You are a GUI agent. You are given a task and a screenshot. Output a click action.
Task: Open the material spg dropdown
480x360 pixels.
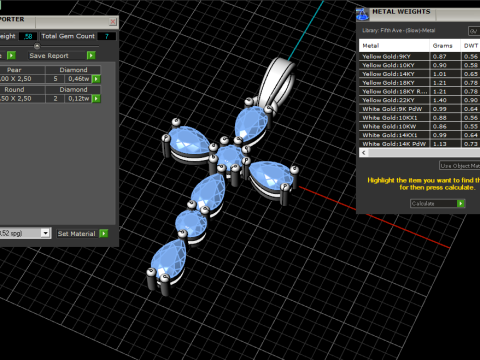pyautogui.click(x=45, y=233)
